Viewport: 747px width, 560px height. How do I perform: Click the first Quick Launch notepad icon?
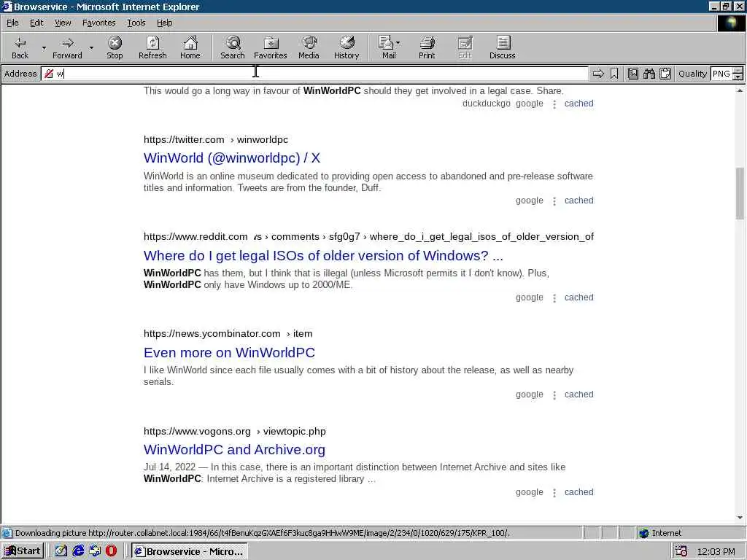(x=61, y=551)
